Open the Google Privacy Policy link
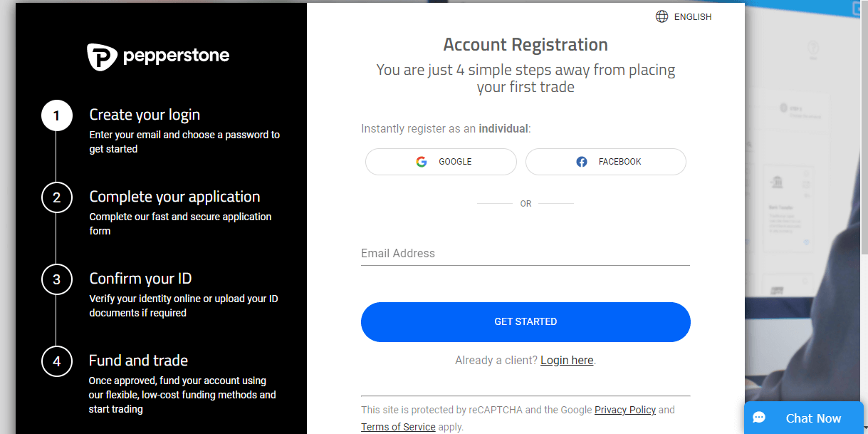The width and height of the screenshot is (868, 434). click(625, 410)
